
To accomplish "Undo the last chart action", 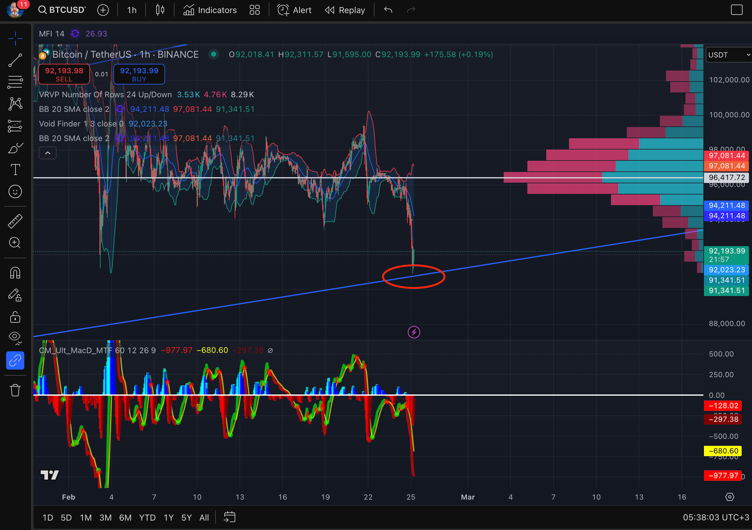I will [388, 10].
